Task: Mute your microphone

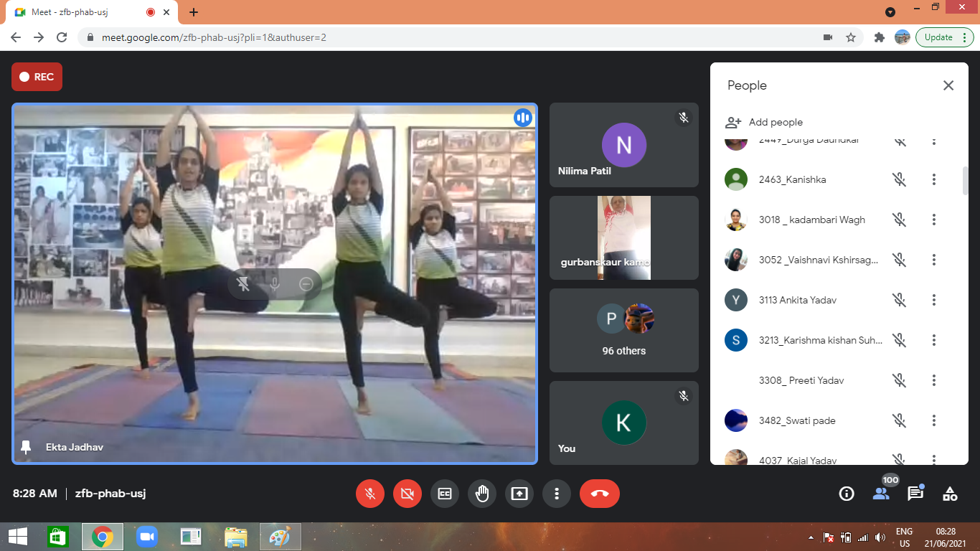Action: coord(370,494)
